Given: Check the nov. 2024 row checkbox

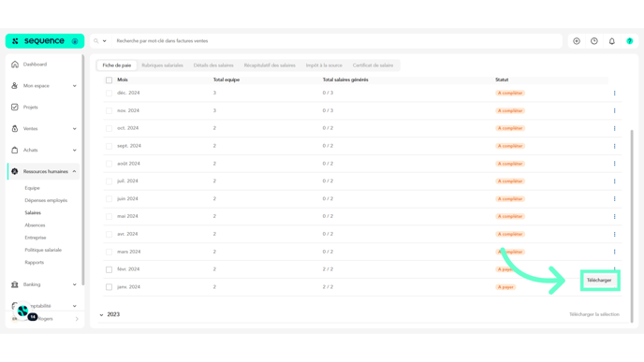Looking at the screenshot, I should coord(109,110).
